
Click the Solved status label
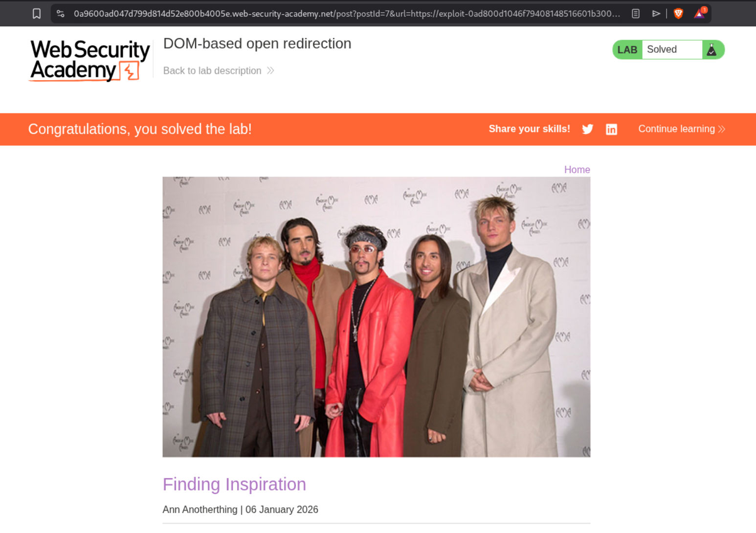click(x=662, y=49)
